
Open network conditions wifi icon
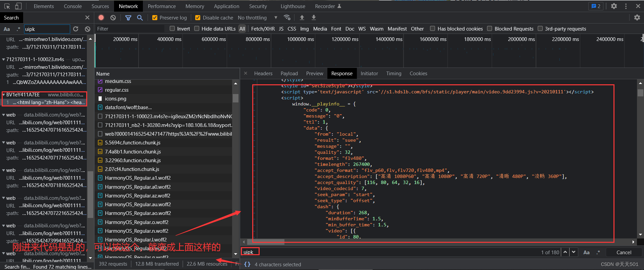(287, 17)
